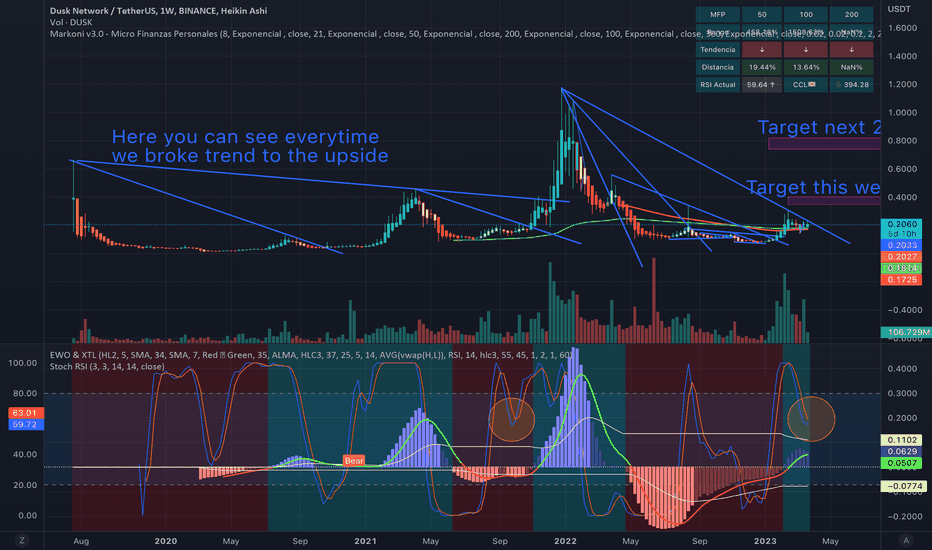Viewport: 932px width, 550px height.
Task: Open the USDT currency selector on price axis
Action: click(899, 9)
